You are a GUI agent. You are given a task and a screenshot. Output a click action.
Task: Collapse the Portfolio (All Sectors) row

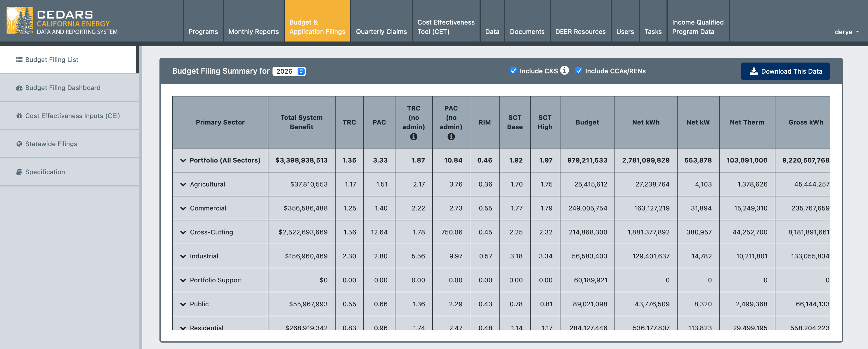[x=183, y=160]
